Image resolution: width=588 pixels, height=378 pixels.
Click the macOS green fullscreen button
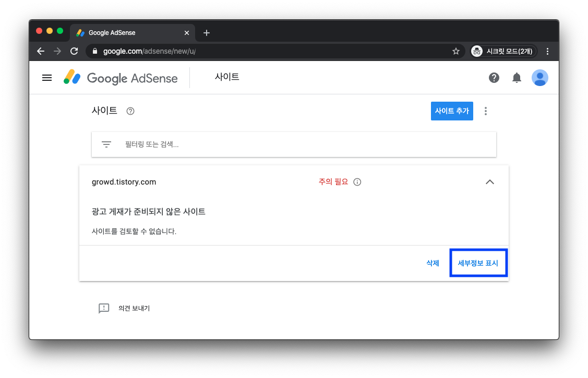[60, 31]
